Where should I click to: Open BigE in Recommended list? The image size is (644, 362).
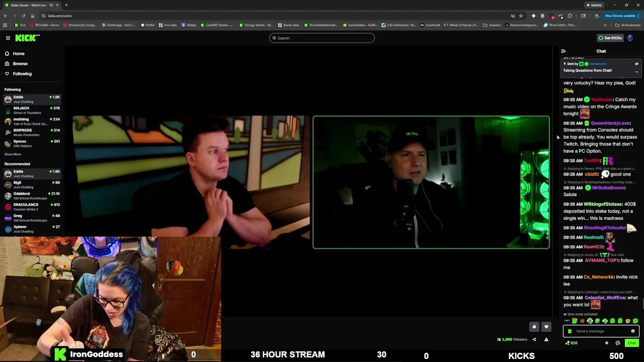pos(32,185)
